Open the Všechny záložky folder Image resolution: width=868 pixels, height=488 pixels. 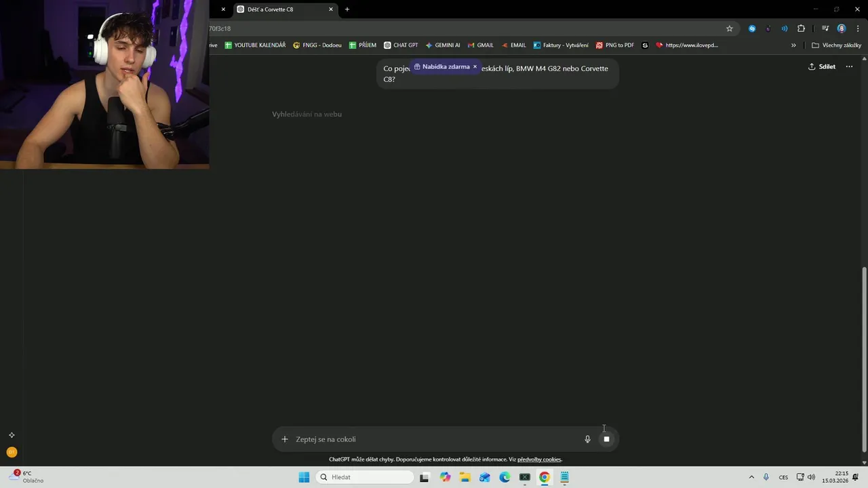[x=836, y=45]
